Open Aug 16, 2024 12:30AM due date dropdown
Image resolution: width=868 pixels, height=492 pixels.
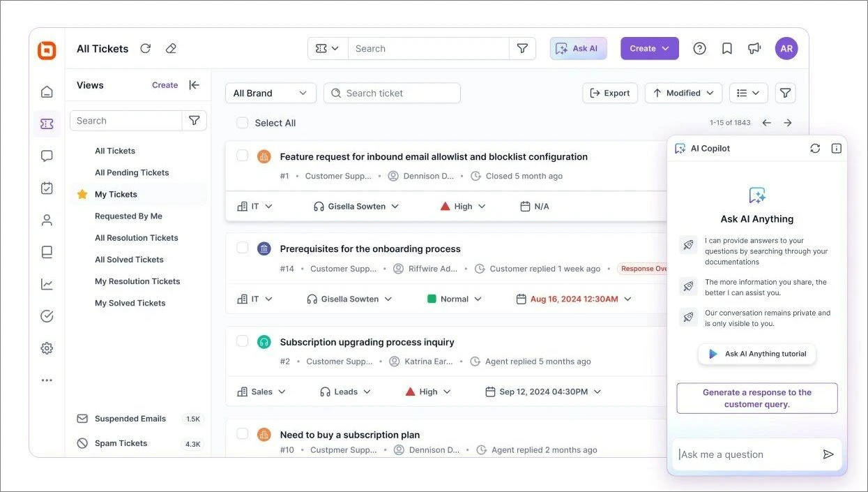(x=574, y=299)
